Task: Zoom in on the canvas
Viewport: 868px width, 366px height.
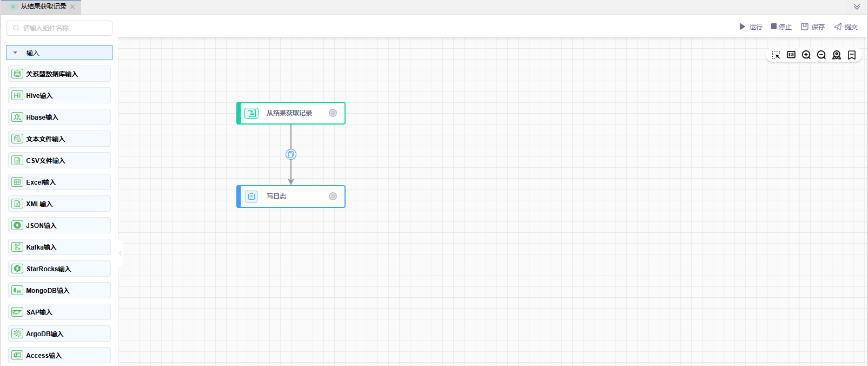Action: click(x=806, y=55)
